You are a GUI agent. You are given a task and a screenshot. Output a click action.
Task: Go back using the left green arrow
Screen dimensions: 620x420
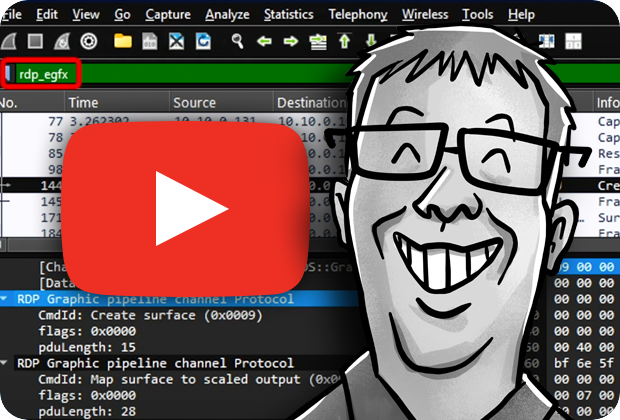[x=264, y=41]
